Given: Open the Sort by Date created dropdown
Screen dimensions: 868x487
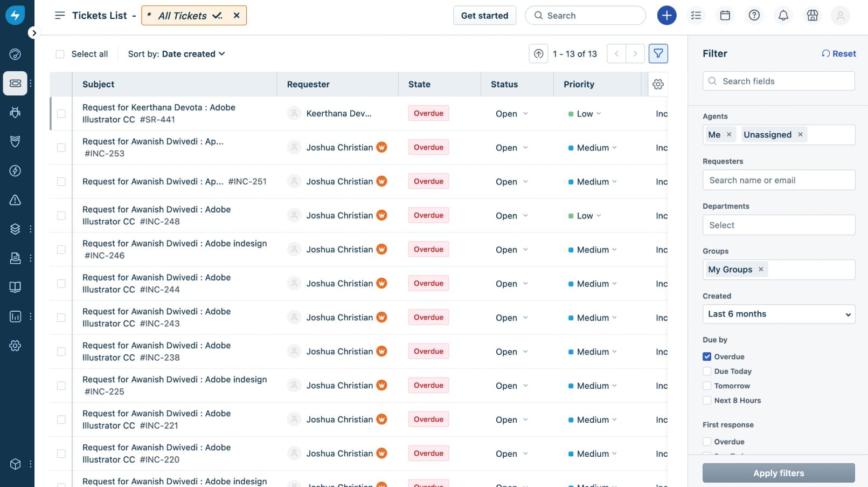Looking at the screenshot, I should click(191, 53).
